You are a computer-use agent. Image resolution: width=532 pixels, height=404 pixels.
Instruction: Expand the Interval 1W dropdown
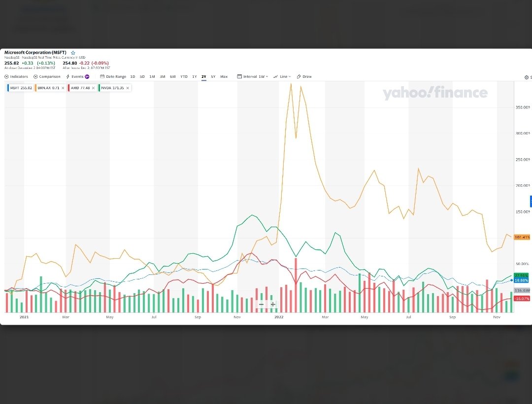[x=253, y=77]
